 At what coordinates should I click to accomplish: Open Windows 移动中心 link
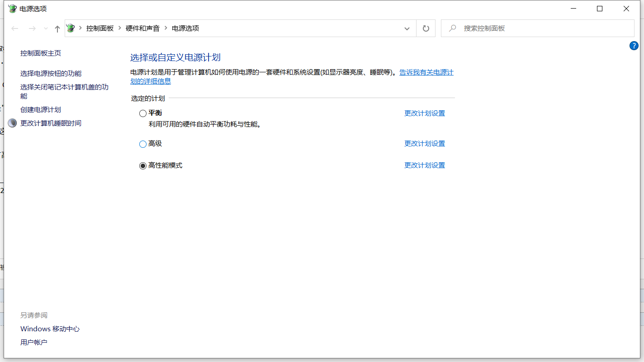coord(50,329)
